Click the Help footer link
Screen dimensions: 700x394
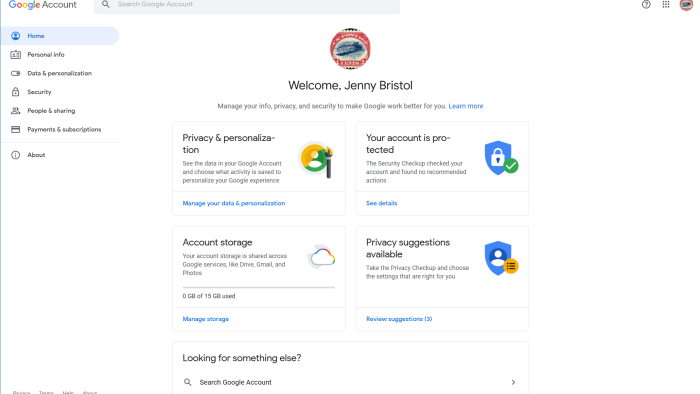click(x=68, y=392)
